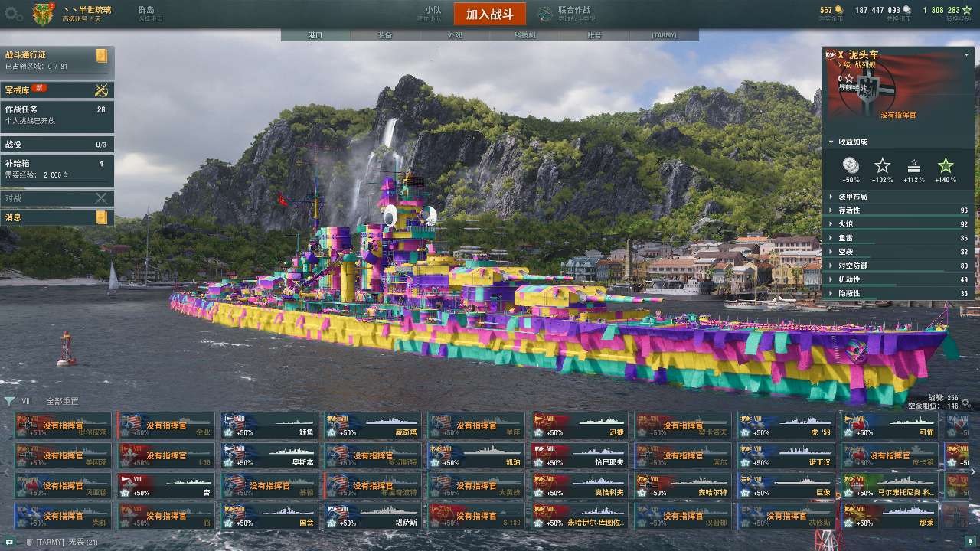Screen dimensions: 980x551
Task: Expand the 对空防御 anti-air stat
Action: pyautogui.click(x=898, y=266)
